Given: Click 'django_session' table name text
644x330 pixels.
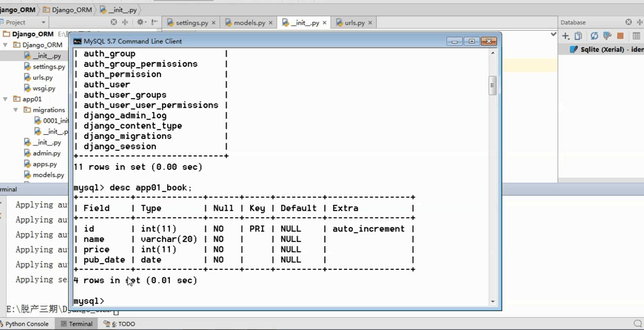Looking at the screenshot, I should (x=120, y=146).
